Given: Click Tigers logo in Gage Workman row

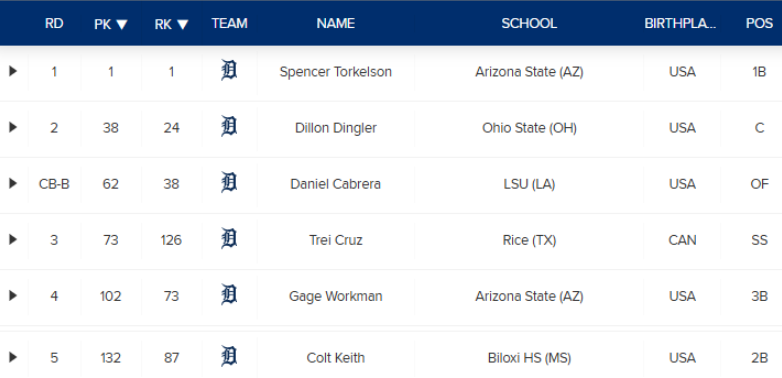Looking at the screenshot, I should [x=229, y=294].
